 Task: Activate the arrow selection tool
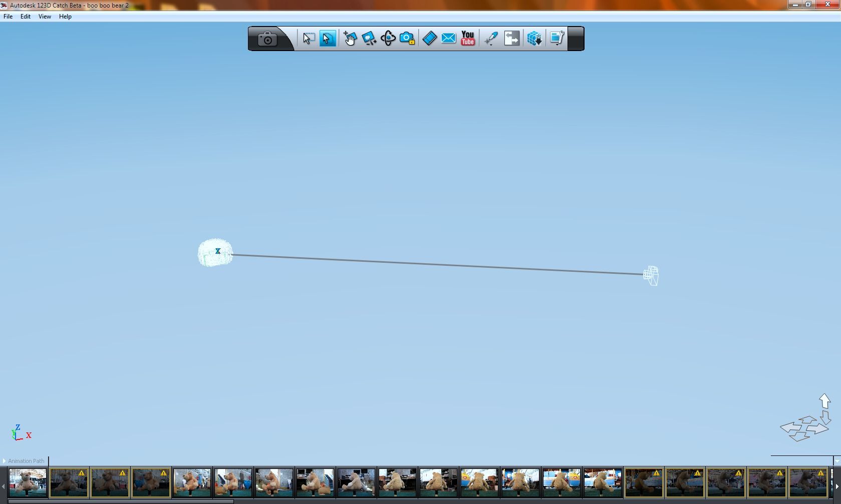coord(328,38)
